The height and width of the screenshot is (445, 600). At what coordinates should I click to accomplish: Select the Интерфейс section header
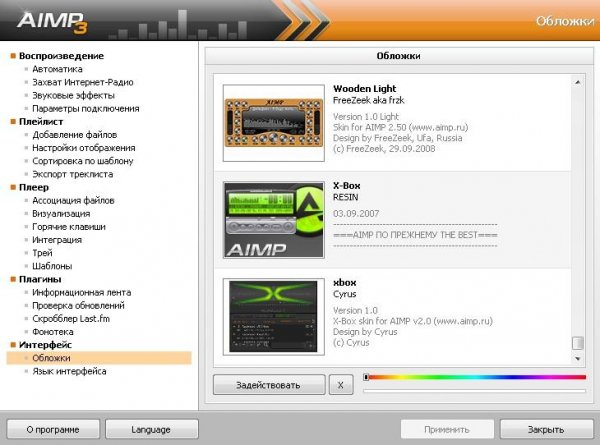click(45, 345)
